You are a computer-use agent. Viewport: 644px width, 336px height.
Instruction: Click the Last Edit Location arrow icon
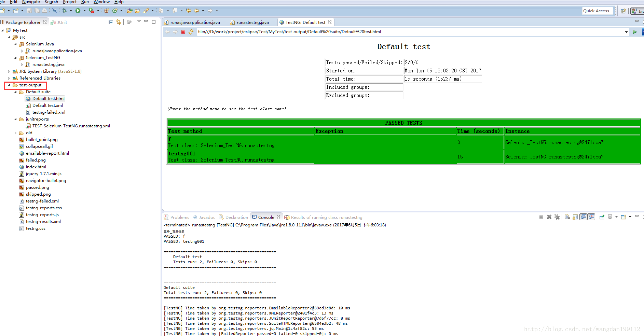coord(188,11)
